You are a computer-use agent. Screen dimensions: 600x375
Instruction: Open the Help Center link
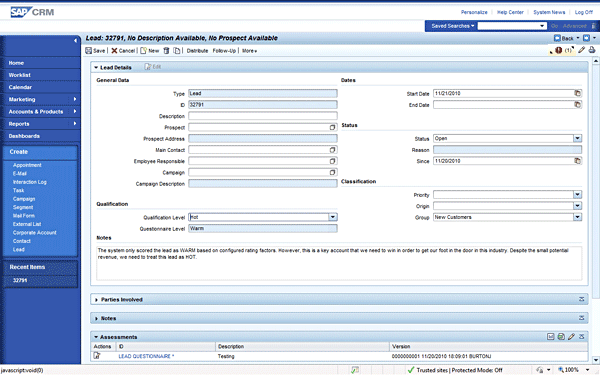click(x=510, y=12)
